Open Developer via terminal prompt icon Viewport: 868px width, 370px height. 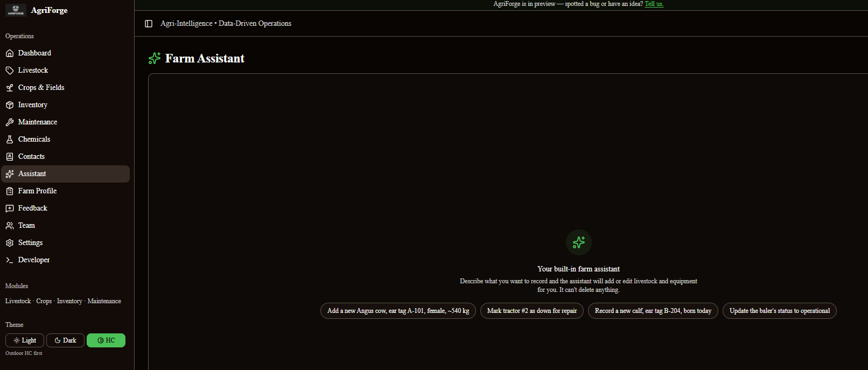(x=10, y=260)
